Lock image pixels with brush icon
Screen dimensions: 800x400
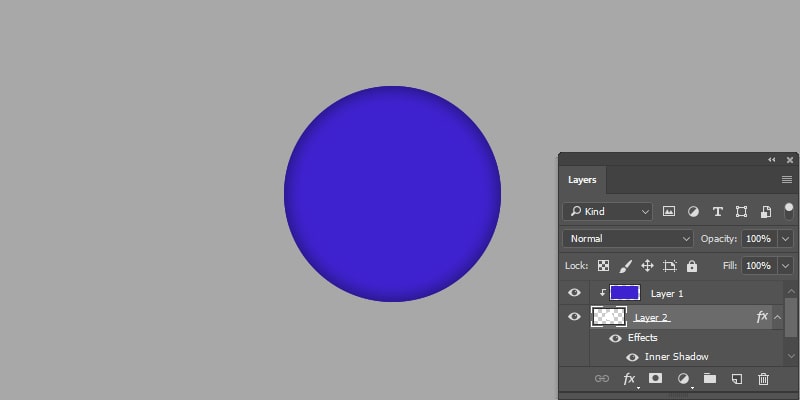(625, 266)
